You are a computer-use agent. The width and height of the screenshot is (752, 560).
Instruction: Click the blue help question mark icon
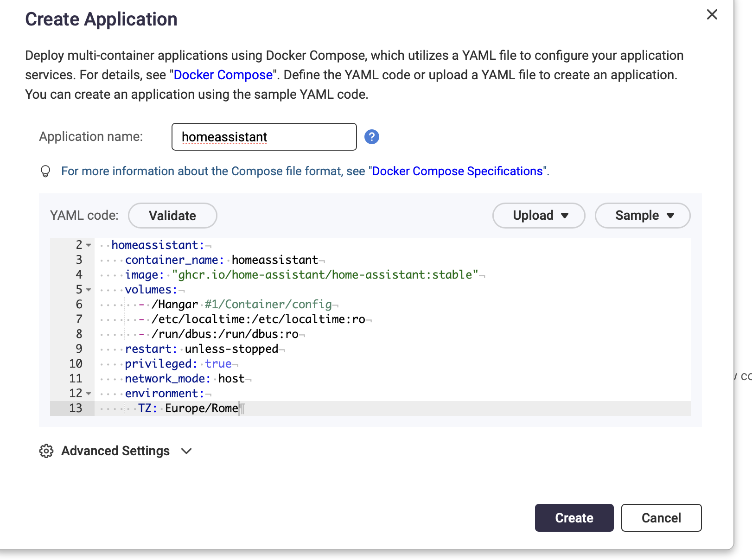371,137
